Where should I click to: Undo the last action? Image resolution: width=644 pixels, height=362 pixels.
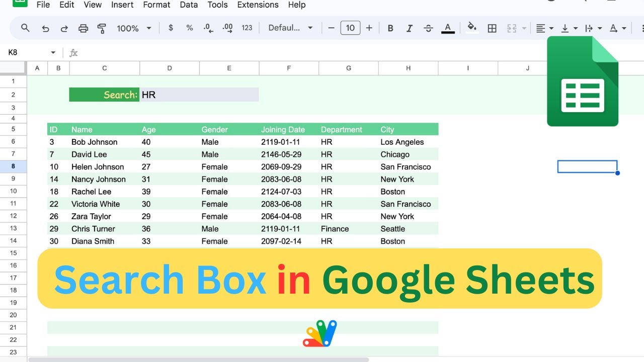pos(45,28)
